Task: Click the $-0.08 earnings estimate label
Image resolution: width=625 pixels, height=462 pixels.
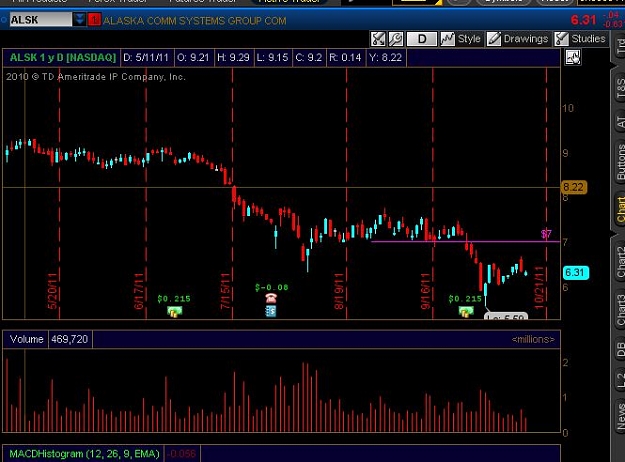Action: tap(271, 287)
